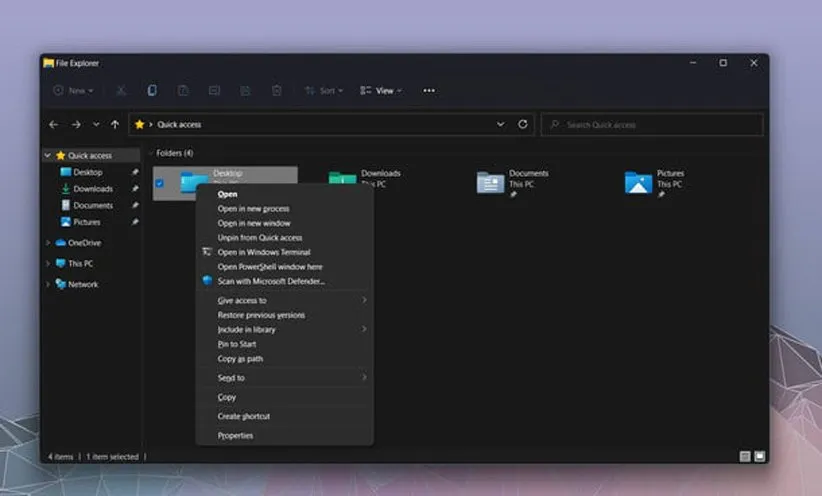The width and height of the screenshot is (822, 496).
Task: Select Open in Windows Terminal
Action: coord(264,252)
